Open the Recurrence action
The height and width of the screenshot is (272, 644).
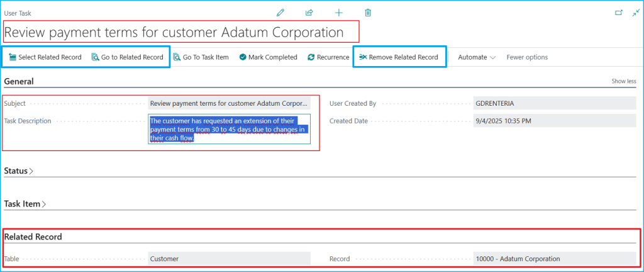click(x=328, y=57)
